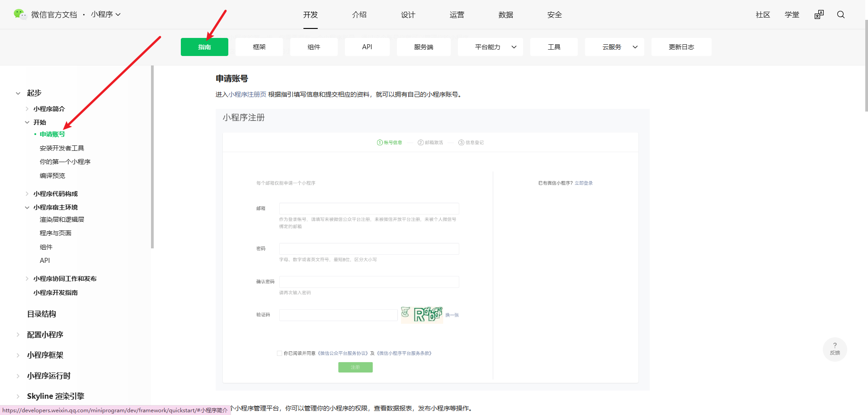
Task: Click the sidebar vertical scrollbar
Action: (x=152, y=157)
